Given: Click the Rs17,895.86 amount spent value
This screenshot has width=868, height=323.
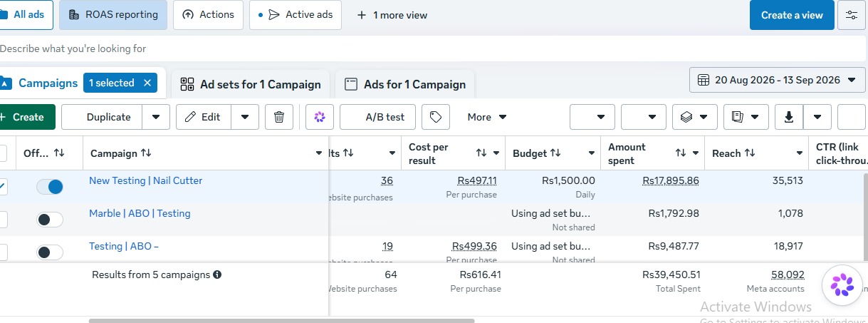Looking at the screenshot, I should 671,181.
